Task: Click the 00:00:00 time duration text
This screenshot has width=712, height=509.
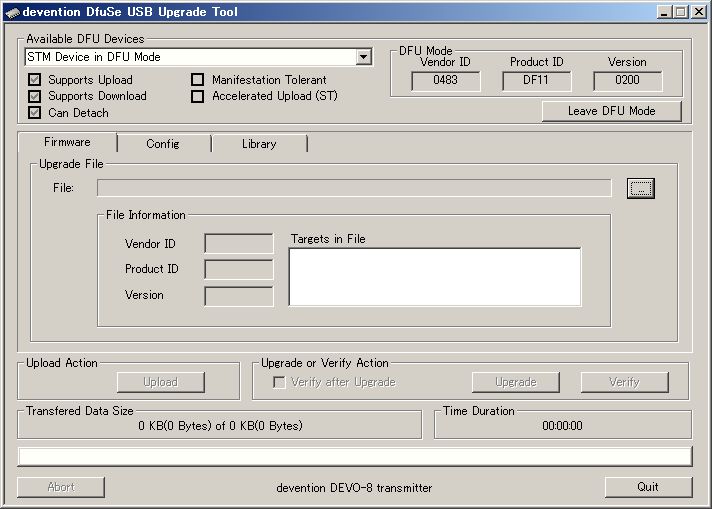Action: coord(562,426)
